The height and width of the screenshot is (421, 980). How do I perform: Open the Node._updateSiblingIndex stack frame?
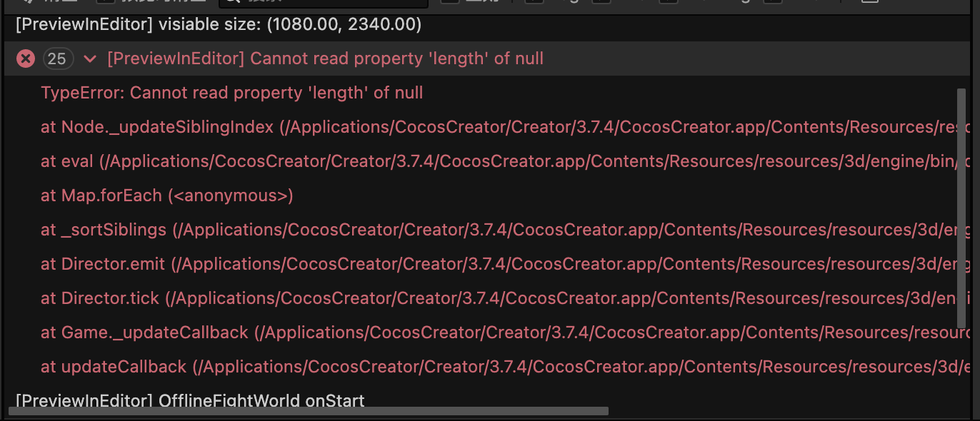tap(157, 127)
